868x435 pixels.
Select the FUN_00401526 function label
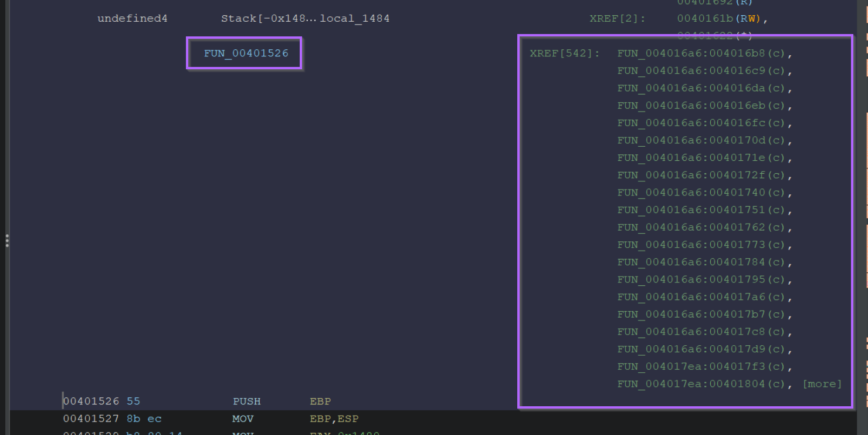point(246,53)
